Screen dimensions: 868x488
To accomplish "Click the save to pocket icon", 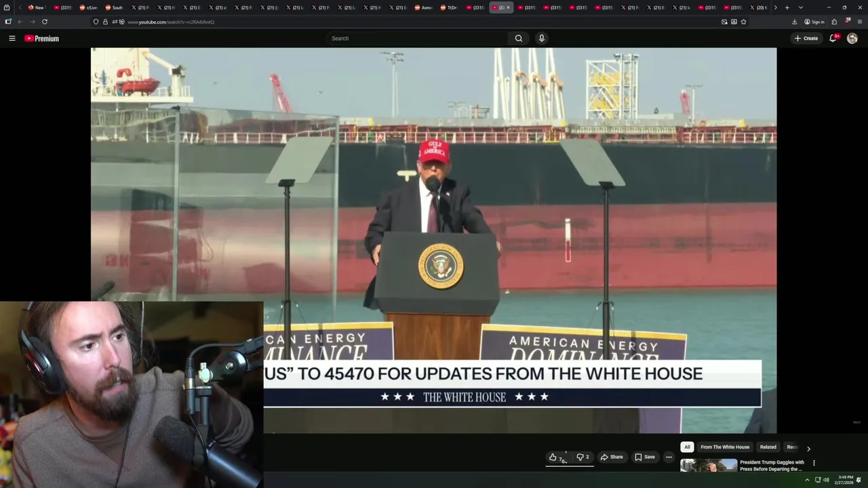I will pyautogui.click(x=734, y=22).
